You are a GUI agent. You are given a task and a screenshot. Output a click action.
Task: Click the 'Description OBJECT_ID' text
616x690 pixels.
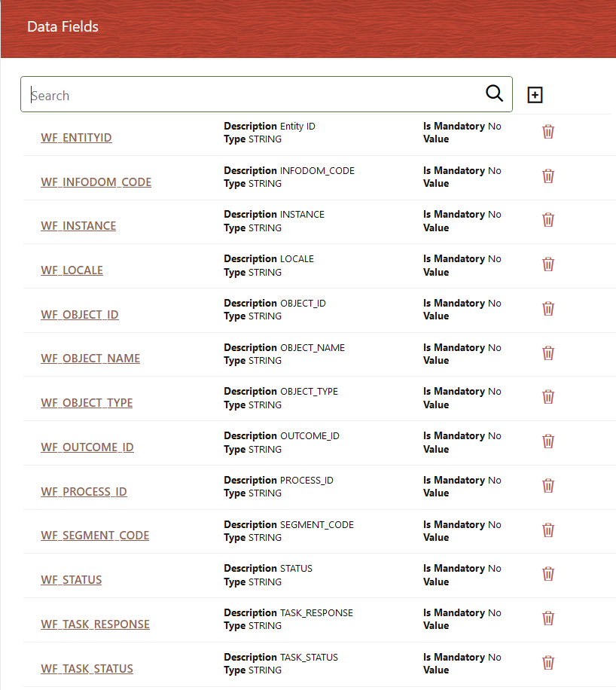pos(275,304)
